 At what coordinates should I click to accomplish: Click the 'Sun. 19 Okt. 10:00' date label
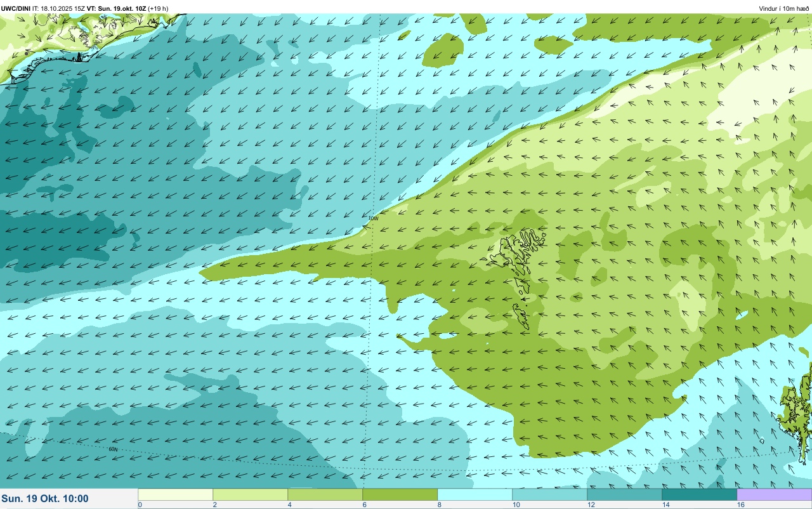coord(46,499)
